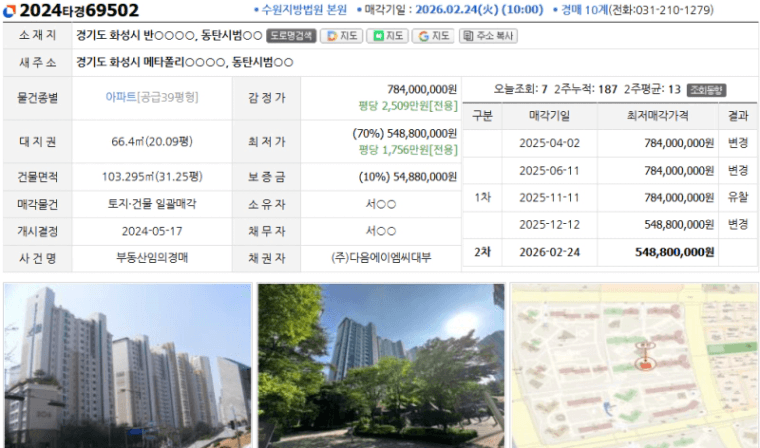Viewport: 760px width, 448px height.
Task: Click the red location marker on the map
Action: point(645,364)
